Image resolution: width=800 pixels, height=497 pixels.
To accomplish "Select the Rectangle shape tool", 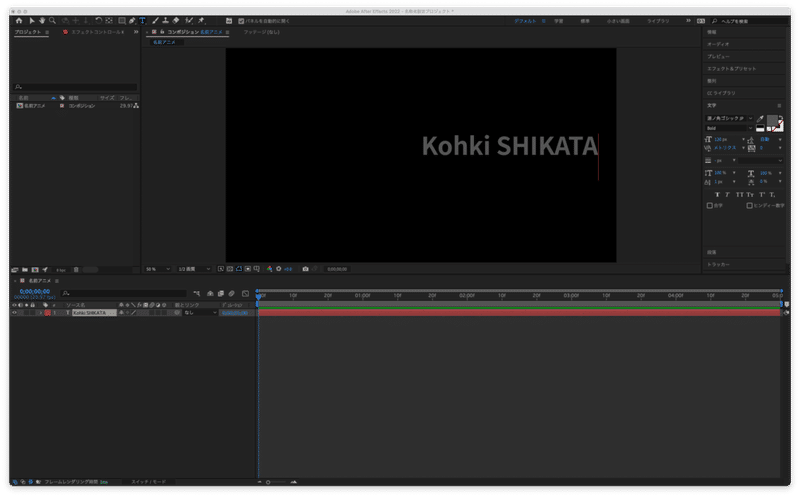I will coord(122,21).
